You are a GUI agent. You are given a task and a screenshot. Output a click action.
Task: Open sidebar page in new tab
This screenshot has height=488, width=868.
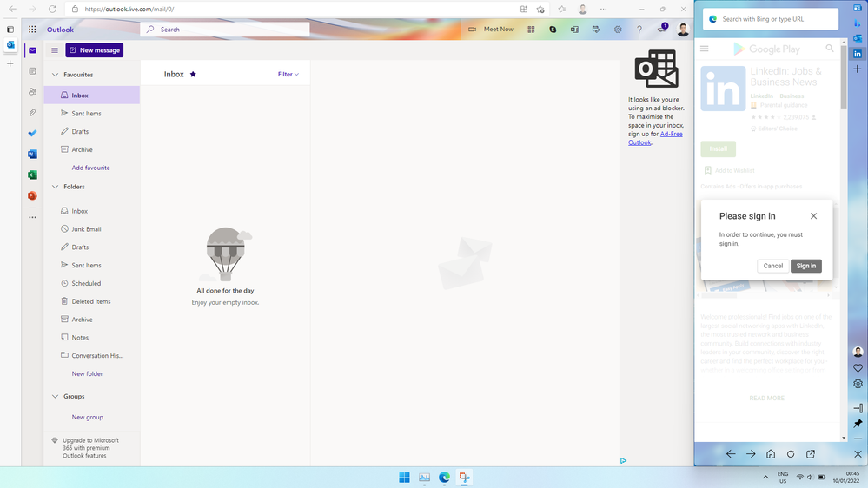coord(811,454)
